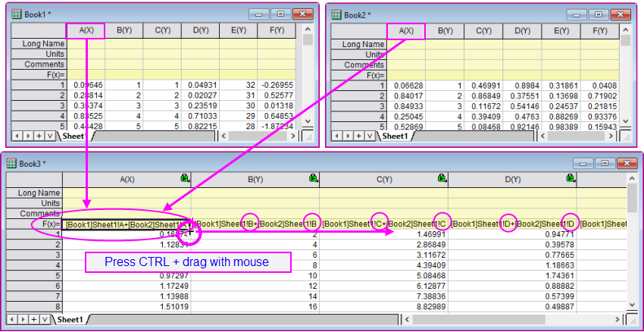Image resolution: width=644 pixels, height=332 pixels.
Task: Maximize the Book2 window
Action: click(598, 14)
